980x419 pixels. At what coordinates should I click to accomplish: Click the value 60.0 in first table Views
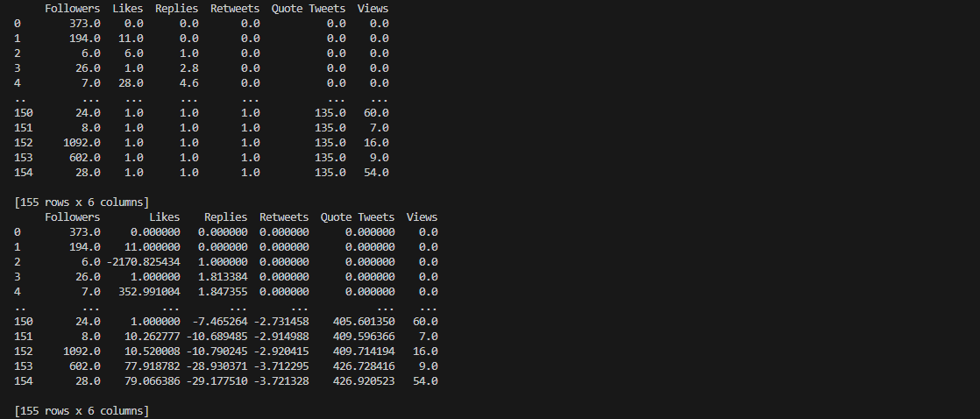376,113
